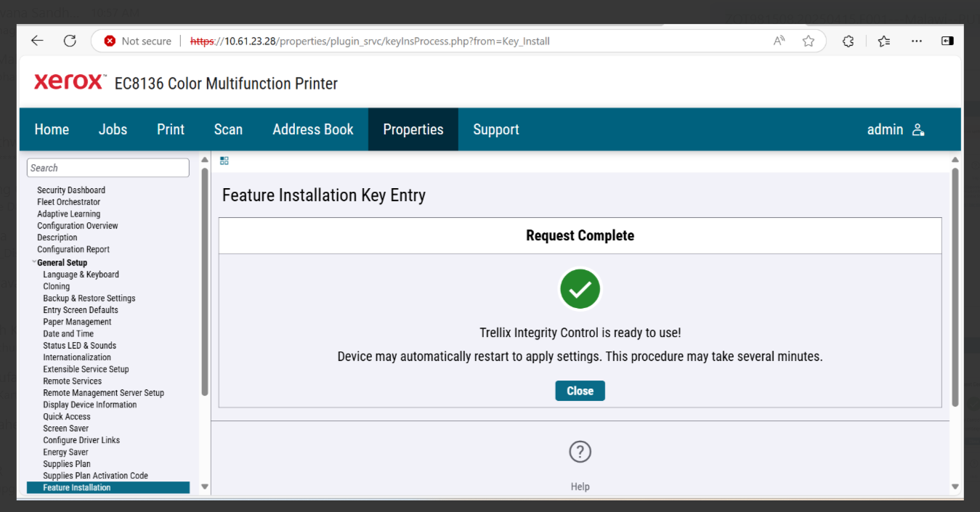Viewport: 980px width, 512px height.
Task: Switch to the Address Book tab
Action: (313, 129)
